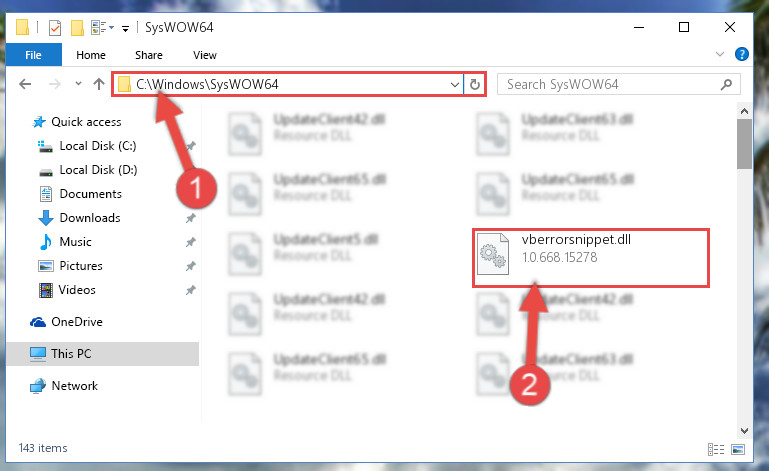Switch to the View tab
769x471 pixels.
pos(205,55)
